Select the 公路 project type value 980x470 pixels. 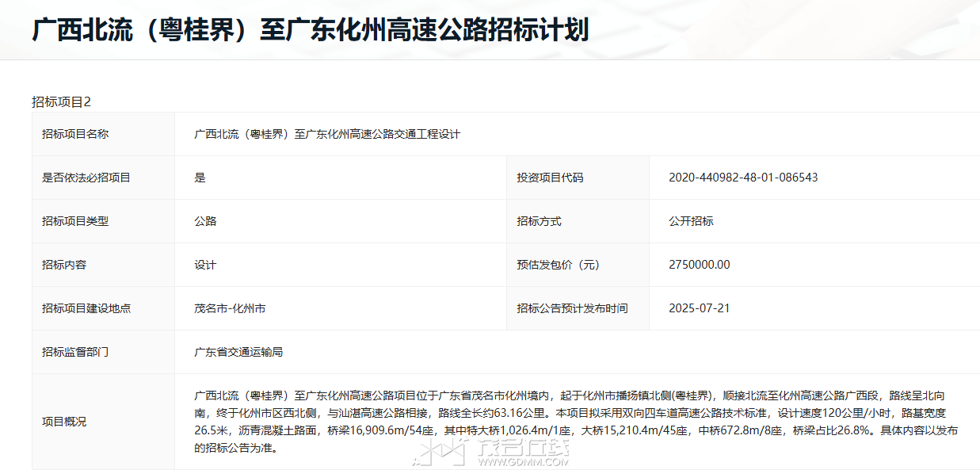(205, 221)
